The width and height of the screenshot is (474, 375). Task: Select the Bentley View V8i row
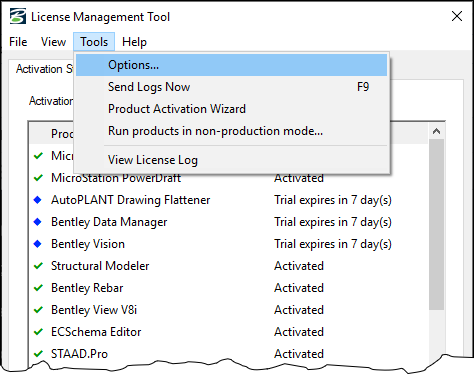229,310
